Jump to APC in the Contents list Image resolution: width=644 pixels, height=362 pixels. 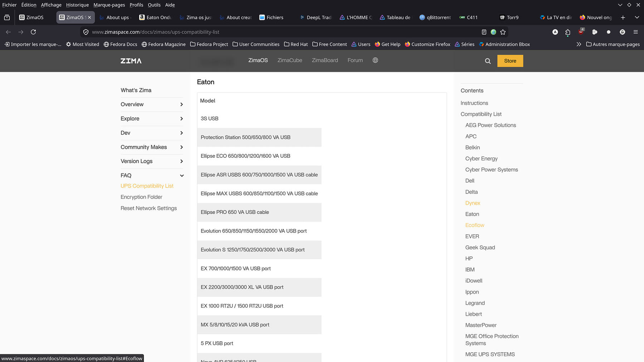(471, 137)
